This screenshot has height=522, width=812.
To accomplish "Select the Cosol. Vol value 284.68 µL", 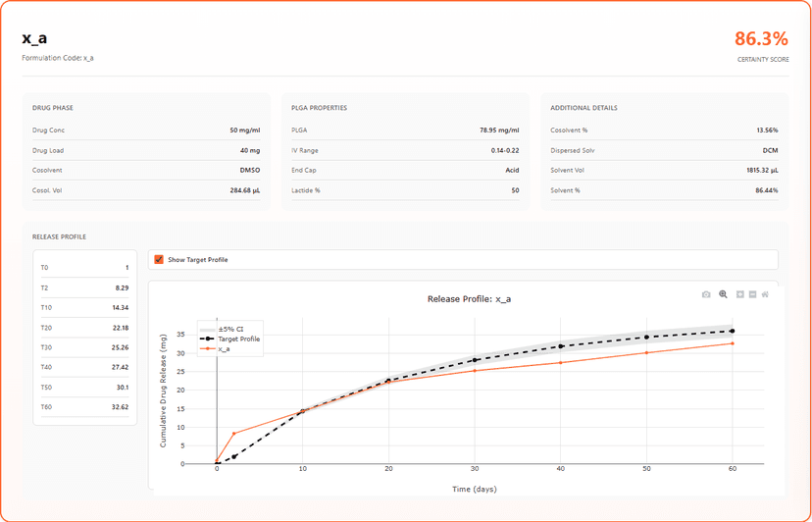I will click(245, 190).
